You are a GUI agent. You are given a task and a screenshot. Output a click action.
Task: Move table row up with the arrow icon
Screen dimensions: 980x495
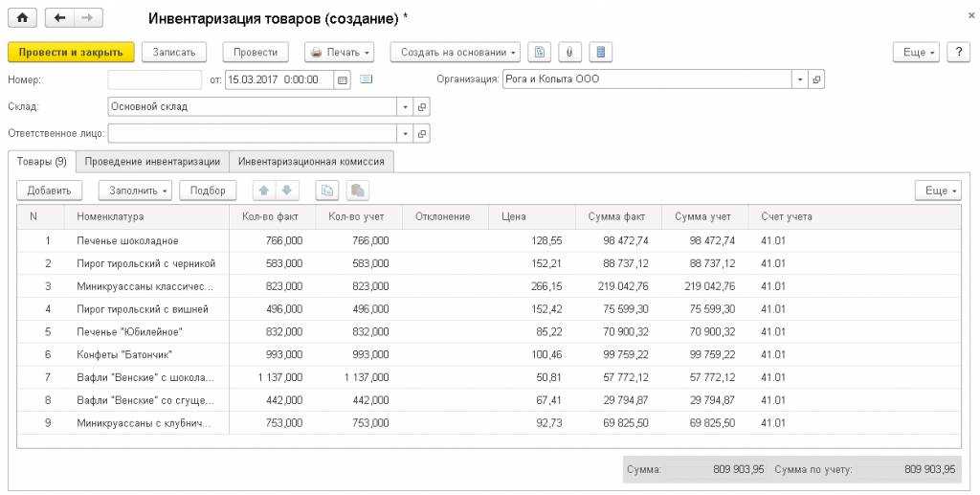click(x=264, y=191)
